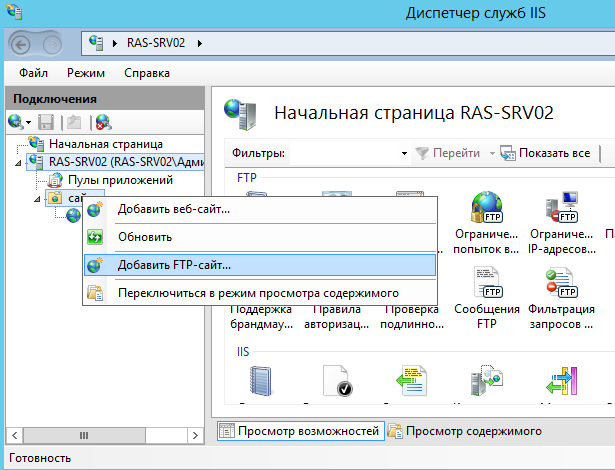The width and height of the screenshot is (615, 470).
Task: Open the connection icon dropdown arrow
Action: pos(28,122)
